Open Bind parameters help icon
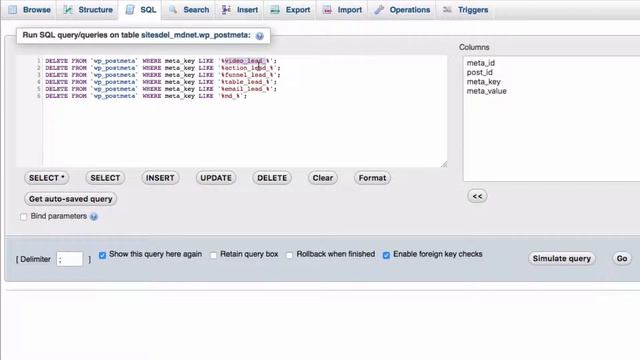Screen dimensions: 640x360 pyautogui.click(x=94, y=216)
